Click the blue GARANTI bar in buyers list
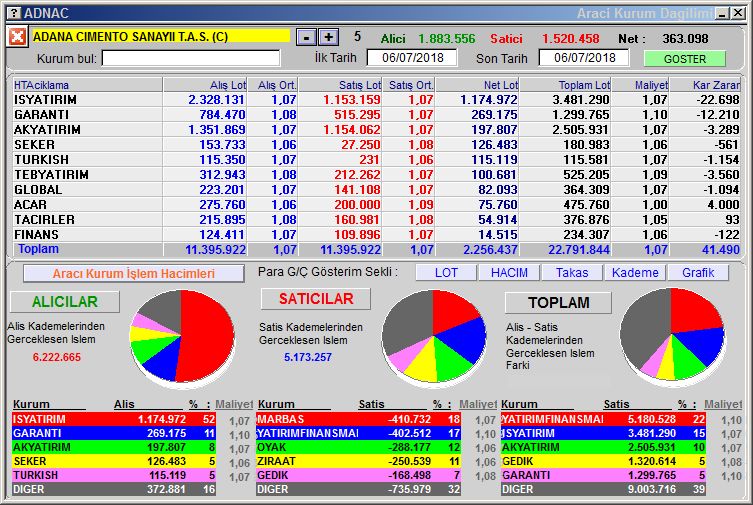The height and width of the screenshot is (505, 753). tap(114, 433)
